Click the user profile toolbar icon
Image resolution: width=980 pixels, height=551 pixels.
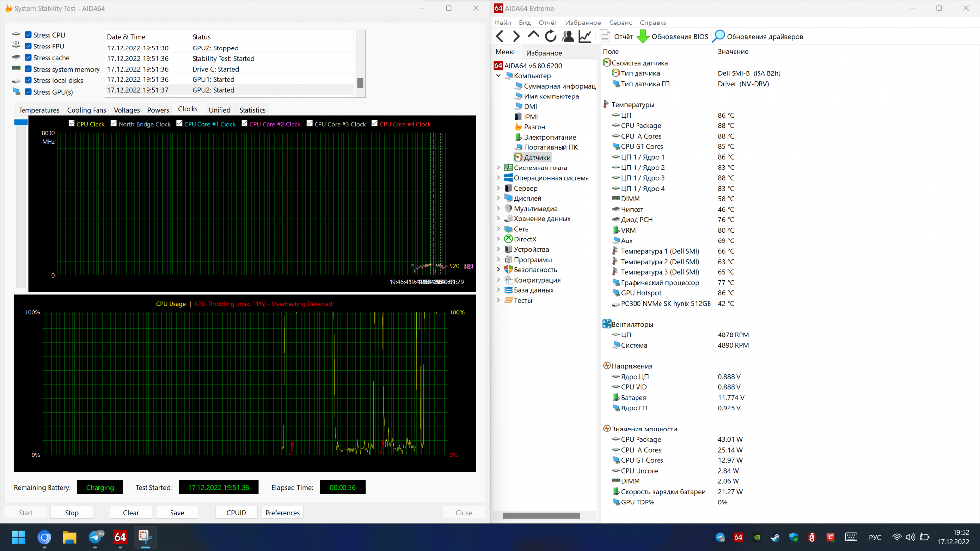click(x=567, y=36)
